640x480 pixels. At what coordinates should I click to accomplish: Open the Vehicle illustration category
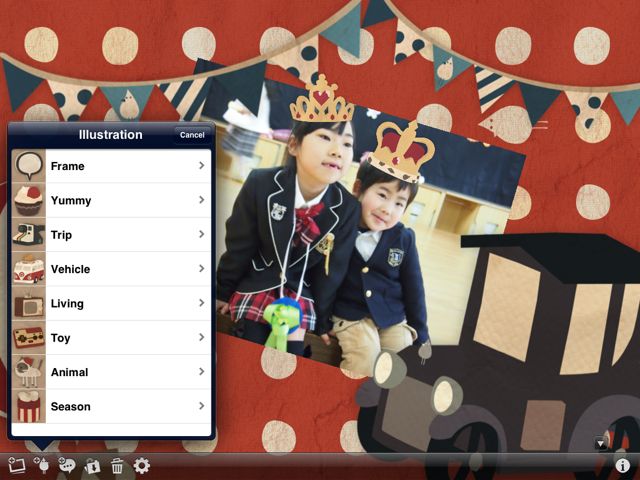click(x=111, y=269)
